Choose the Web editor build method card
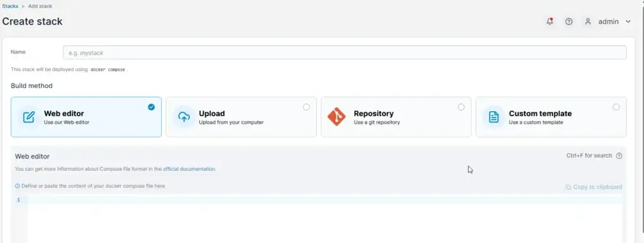644x243 pixels. coord(86,117)
